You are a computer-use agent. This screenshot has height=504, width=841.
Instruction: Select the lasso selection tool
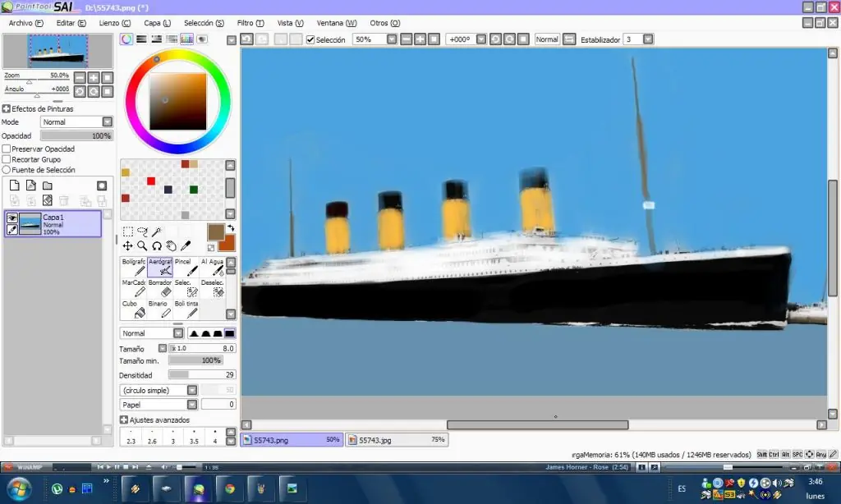[142, 231]
